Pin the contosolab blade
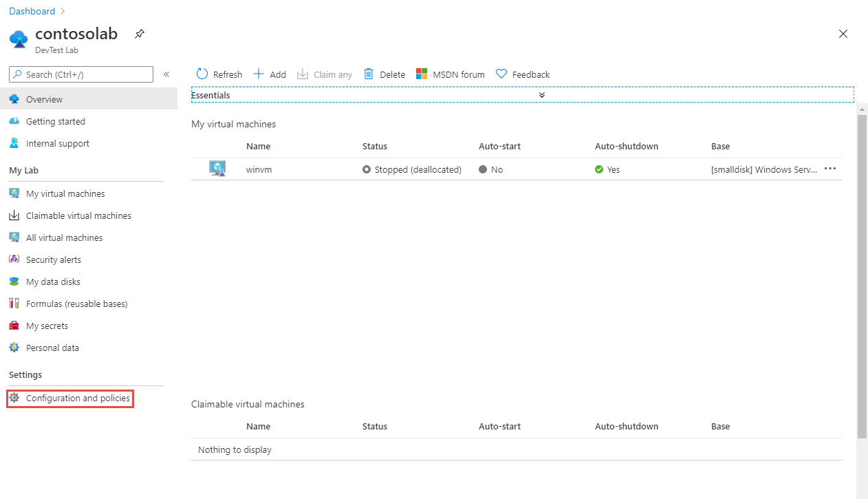This screenshot has width=868, height=499. pos(139,32)
